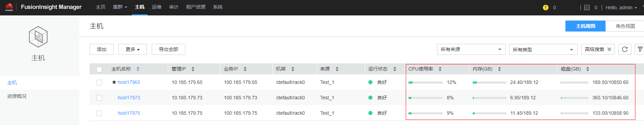Click green status dot for host17975
This screenshot has width=644, height=125.
pos(370,113)
